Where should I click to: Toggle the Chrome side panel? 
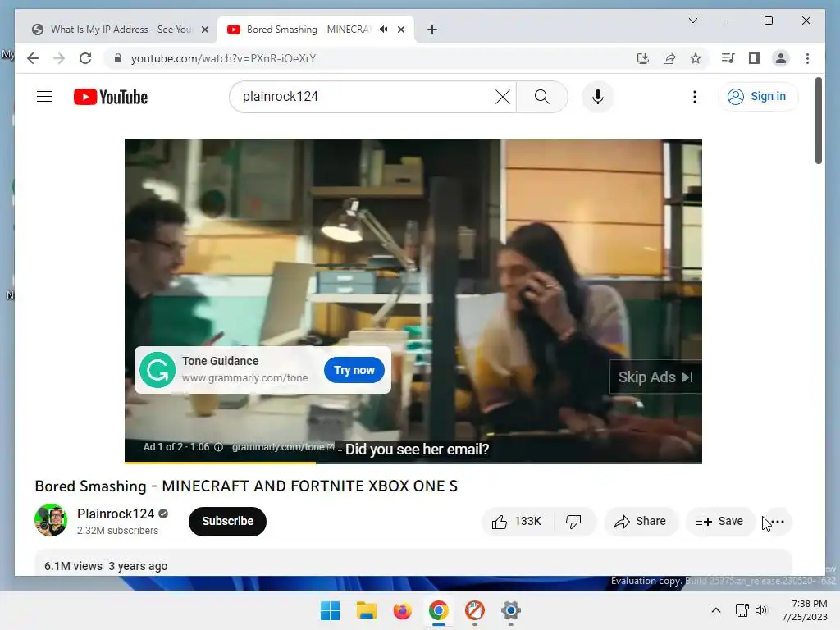click(x=755, y=58)
